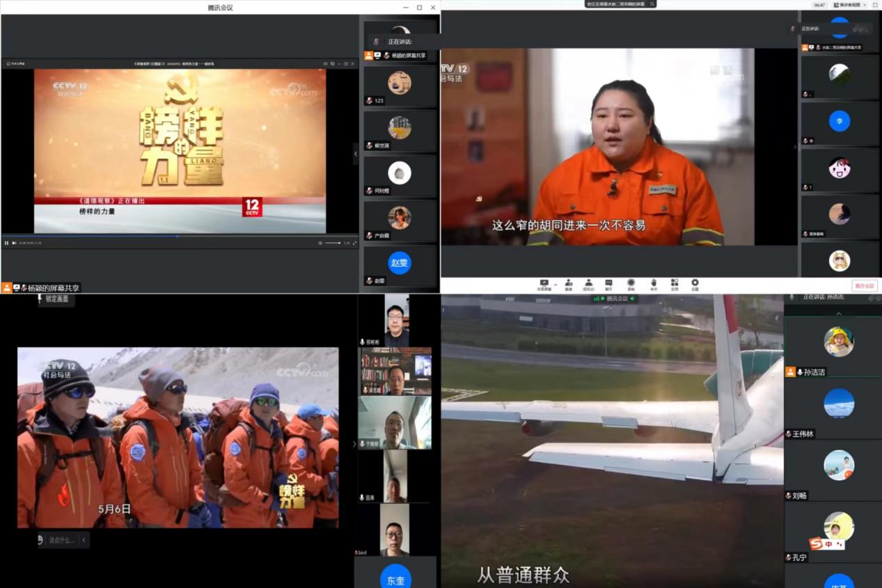Mute the video player speaker icon
882x588 pixels.
tap(320, 243)
